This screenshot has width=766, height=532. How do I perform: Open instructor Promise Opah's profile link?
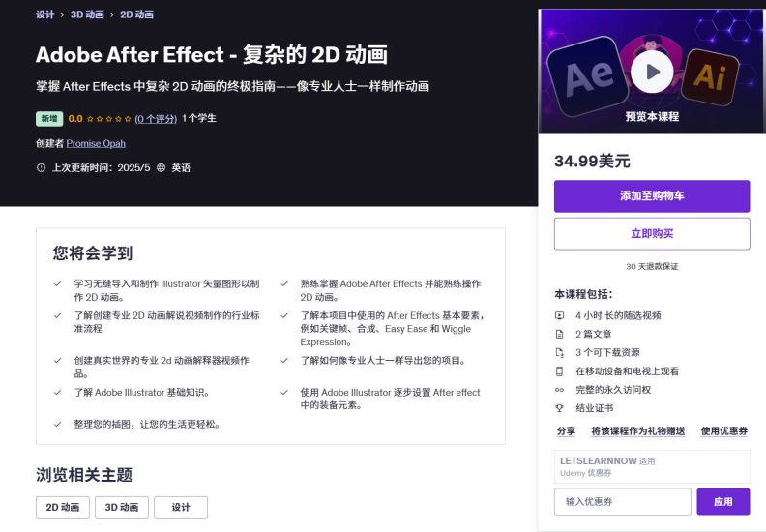click(x=96, y=143)
